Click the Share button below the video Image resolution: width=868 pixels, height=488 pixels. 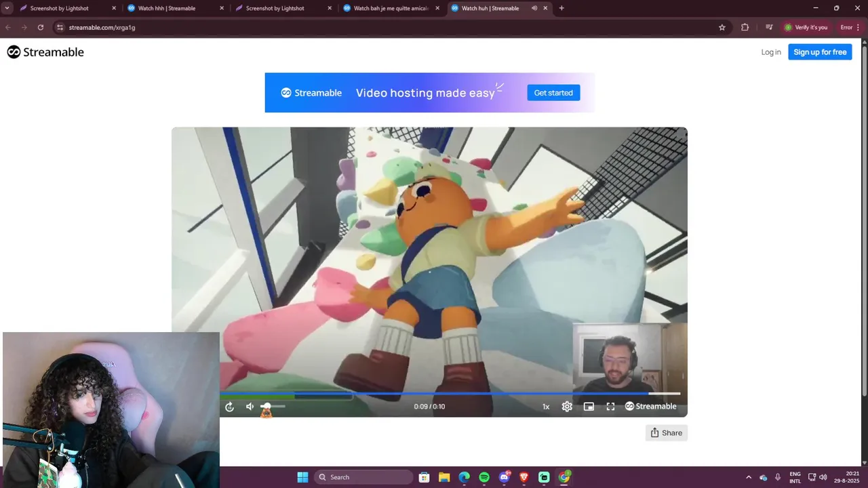(666, 433)
